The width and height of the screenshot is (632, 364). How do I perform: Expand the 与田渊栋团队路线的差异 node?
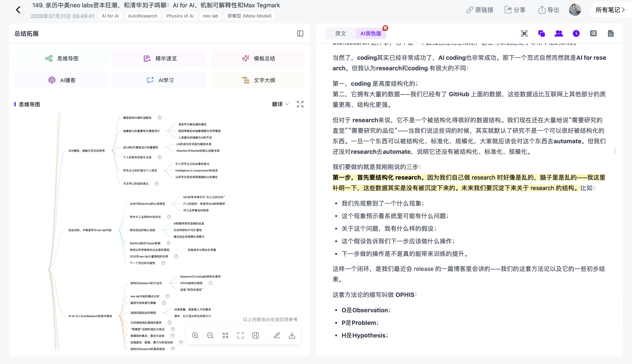coord(169,322)
